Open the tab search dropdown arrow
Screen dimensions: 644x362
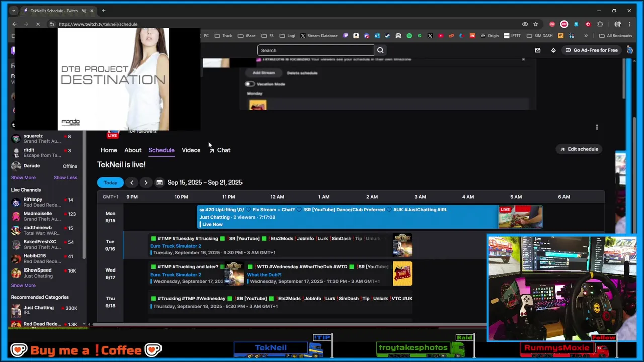[x=14, y=11]
